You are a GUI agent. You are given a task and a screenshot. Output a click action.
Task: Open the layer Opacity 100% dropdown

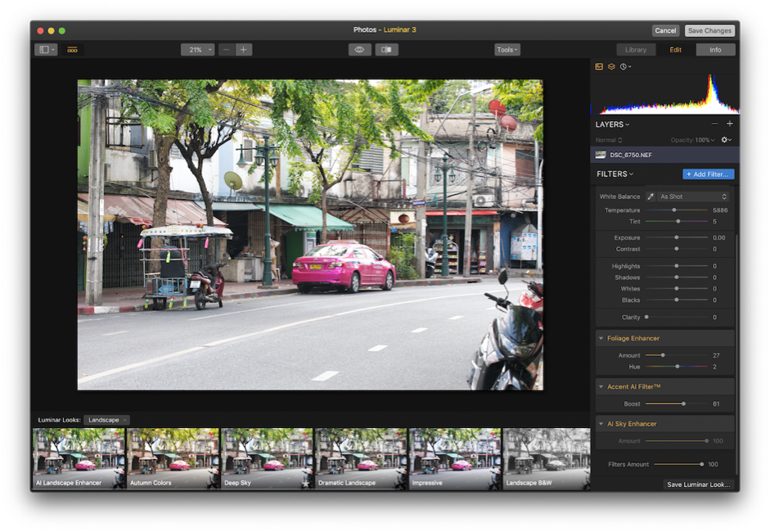692,140
